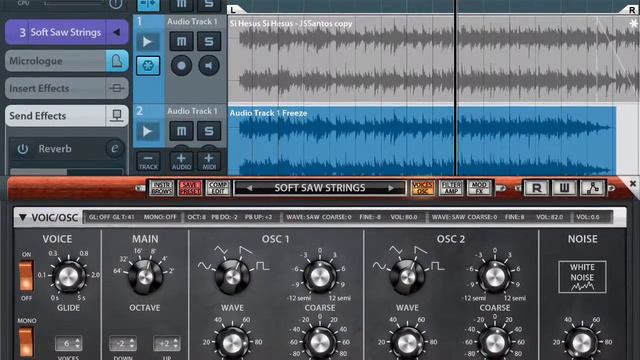Remove track using minus TRACK button
Screen dimensions: 640x360
148,162
